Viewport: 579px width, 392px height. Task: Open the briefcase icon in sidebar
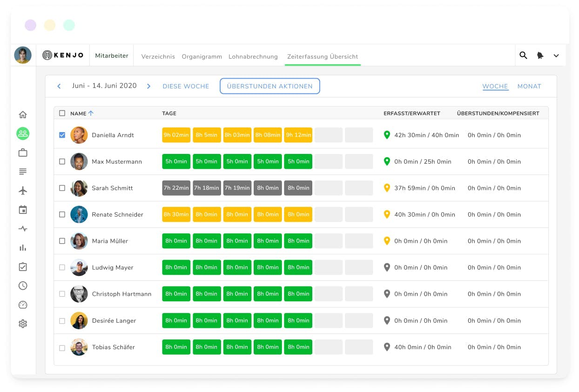[x=23, y=153]
